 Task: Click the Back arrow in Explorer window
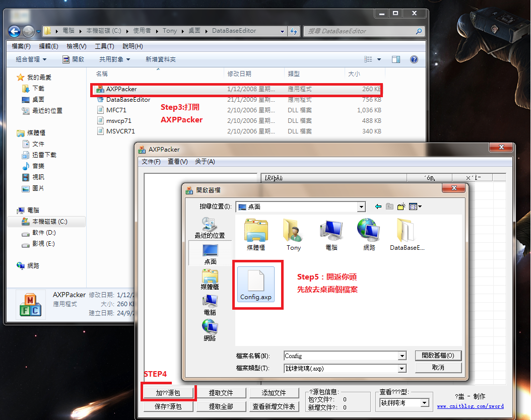(x=14, y=31)
